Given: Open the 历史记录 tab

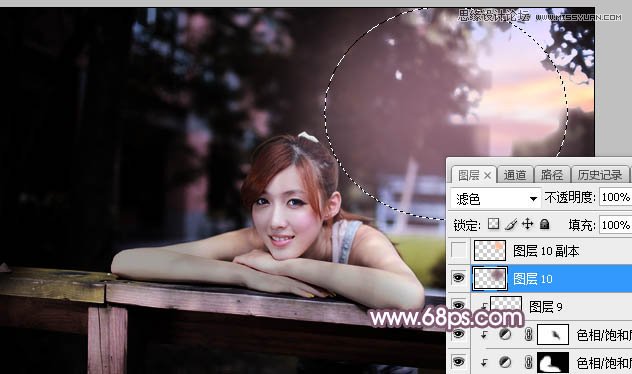Looking at the screenshot, I should coord(600,175).
